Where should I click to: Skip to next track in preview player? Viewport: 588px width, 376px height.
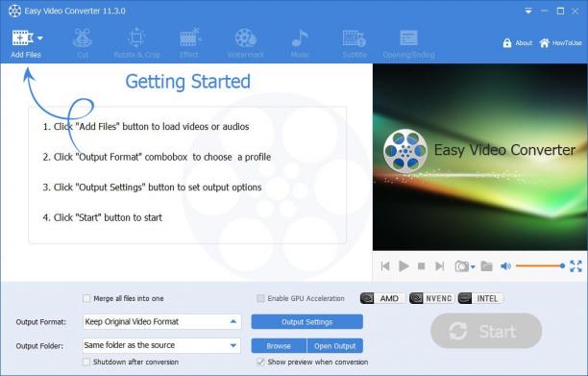[x=439, y=266]
